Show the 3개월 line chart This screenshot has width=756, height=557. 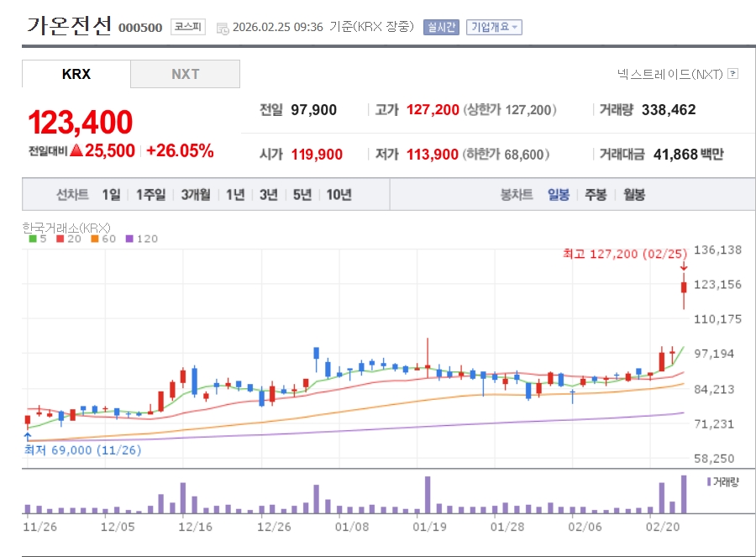(x=197, y=195)
